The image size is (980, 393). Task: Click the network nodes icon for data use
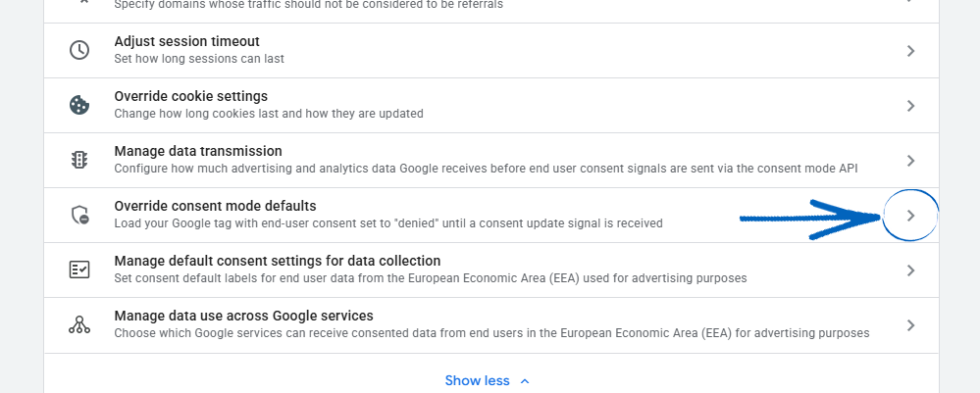pyautogui.click(x=79, y=325)
